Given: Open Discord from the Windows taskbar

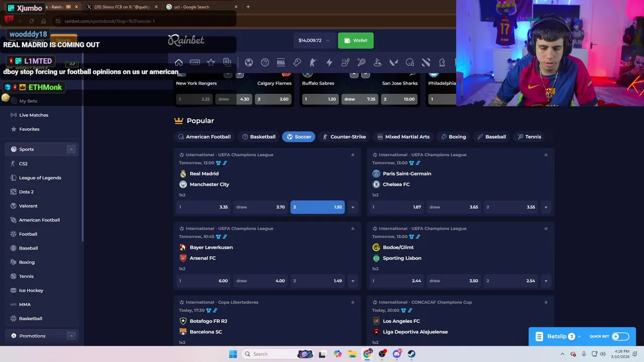Looking at the screenshot, I should point(396,354).
